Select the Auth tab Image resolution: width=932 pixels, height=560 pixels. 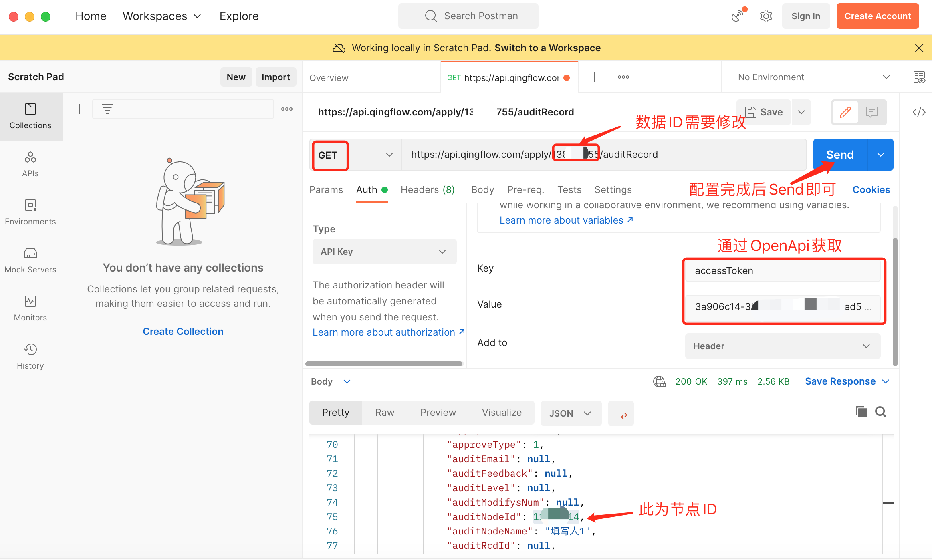pos(371,189)
